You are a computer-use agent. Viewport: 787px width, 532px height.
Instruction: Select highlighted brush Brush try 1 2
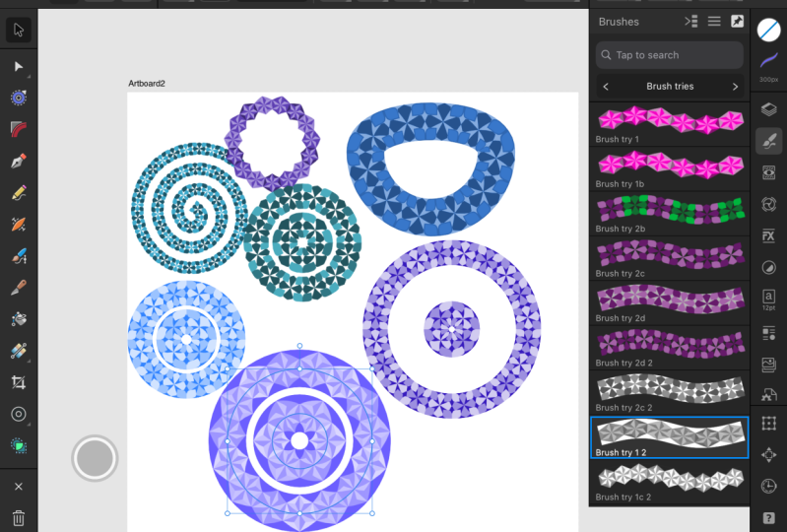pyautogui.click(x=670, y=437)
